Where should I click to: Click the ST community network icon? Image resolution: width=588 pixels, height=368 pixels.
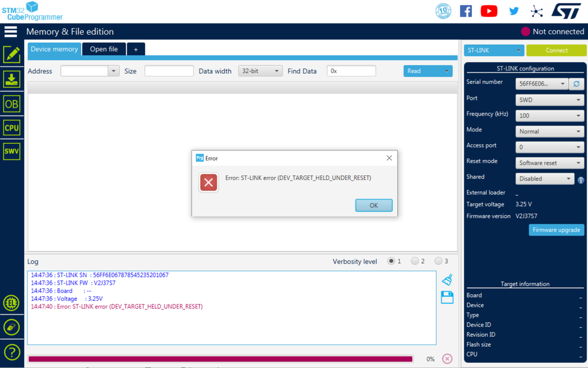click(537, 11)
